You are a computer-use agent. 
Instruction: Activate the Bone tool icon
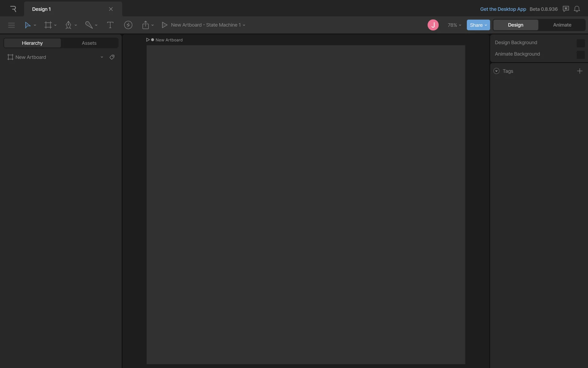click(89, 25)
